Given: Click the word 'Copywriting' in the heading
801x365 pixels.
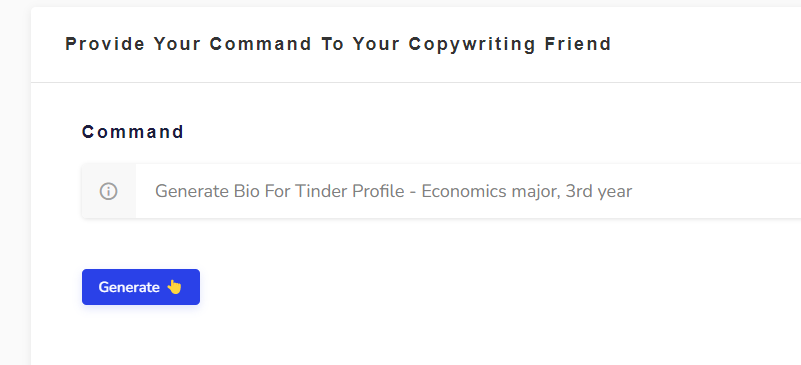Looking at the screenshot, I should pos(472,44).
